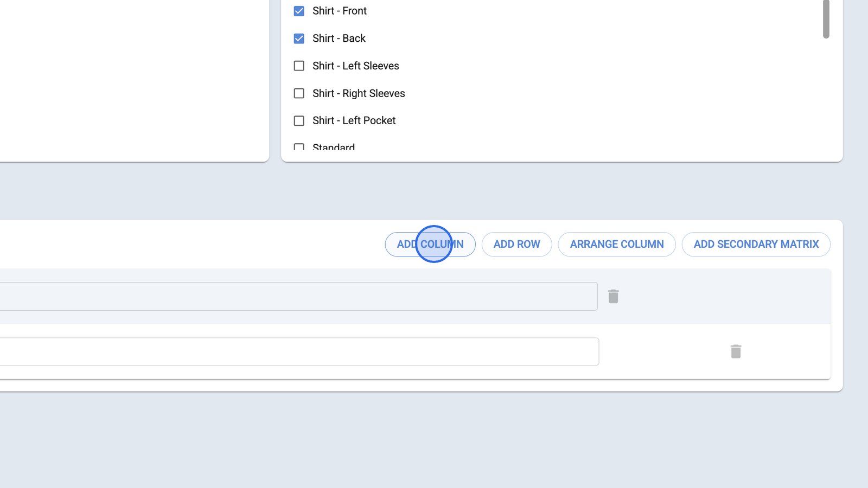Screen dimensions: 868x488
Task: Tick the Shirt - Right Sleeves checkbox
Action: click(x=299, y=93)
